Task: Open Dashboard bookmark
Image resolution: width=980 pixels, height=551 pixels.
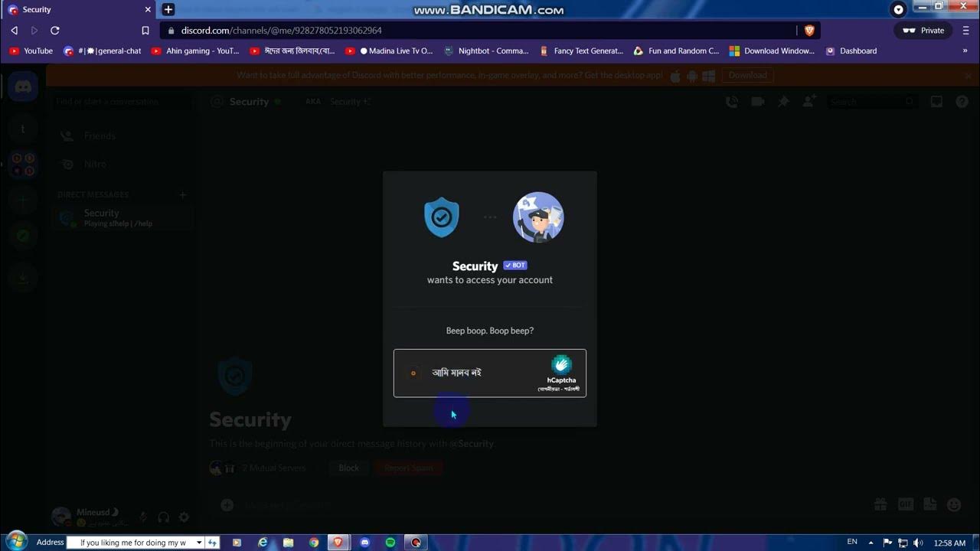Action: [851, 51]
